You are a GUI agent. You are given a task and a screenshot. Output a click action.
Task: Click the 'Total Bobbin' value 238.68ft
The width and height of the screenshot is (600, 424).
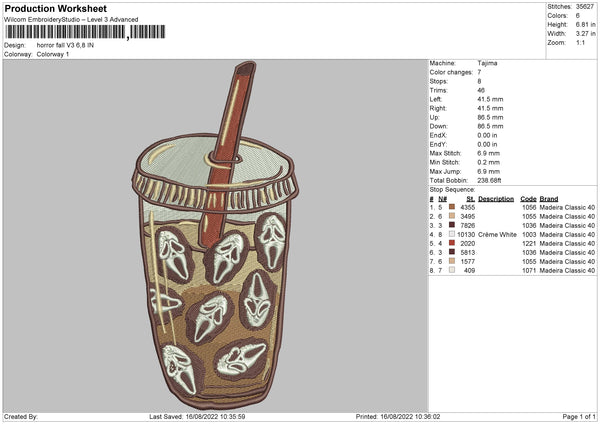[x=489, y=180]
